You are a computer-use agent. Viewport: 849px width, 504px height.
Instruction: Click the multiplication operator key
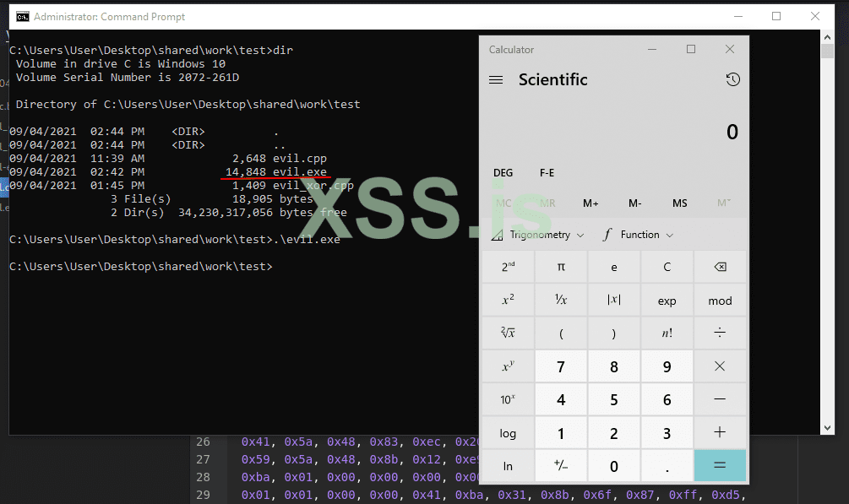click(x=720, y=366)
